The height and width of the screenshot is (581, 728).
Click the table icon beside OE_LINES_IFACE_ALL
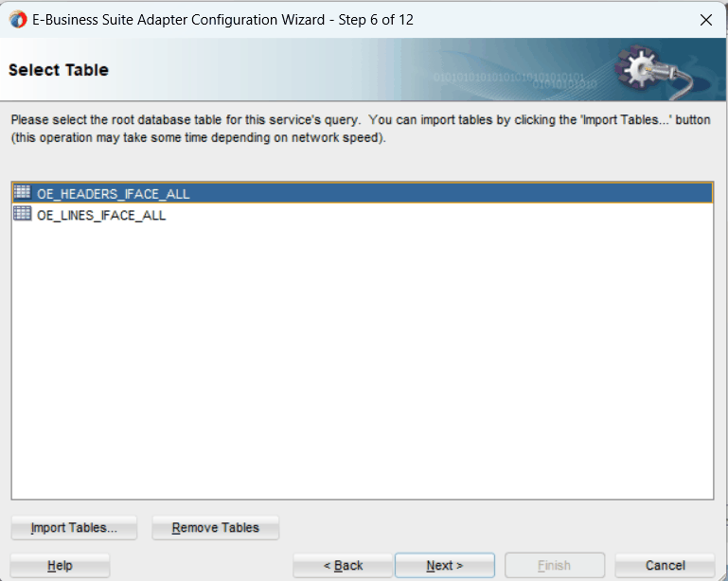23,214
